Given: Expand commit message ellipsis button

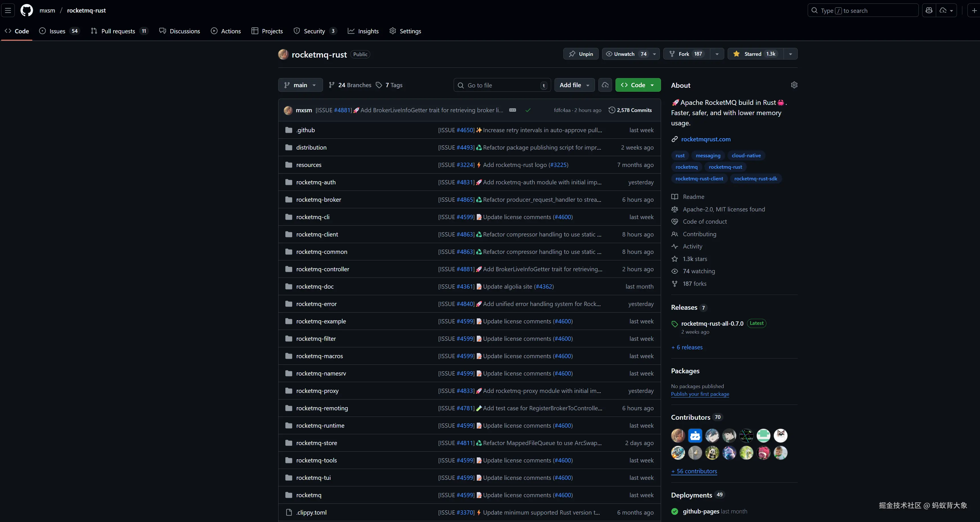Looking at the screenshot, I should point(512,110).
